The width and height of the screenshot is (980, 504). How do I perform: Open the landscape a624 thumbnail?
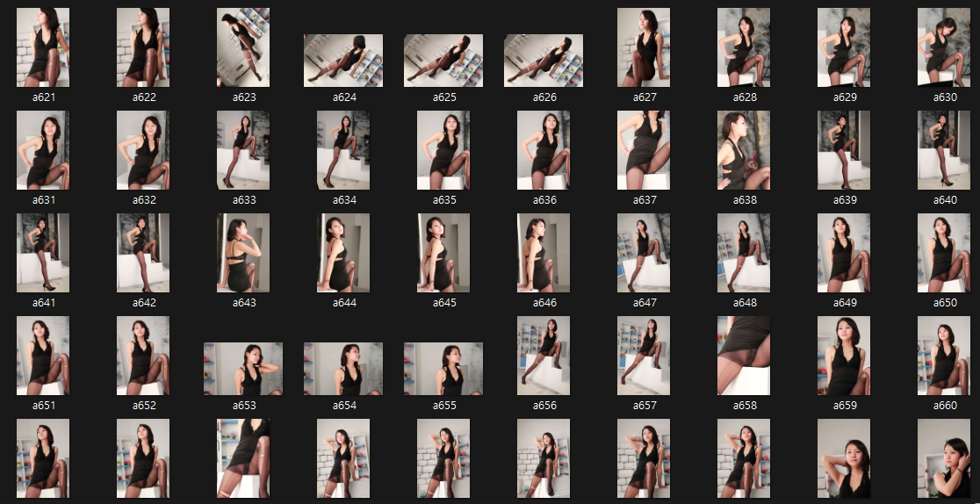click(343, 61)
